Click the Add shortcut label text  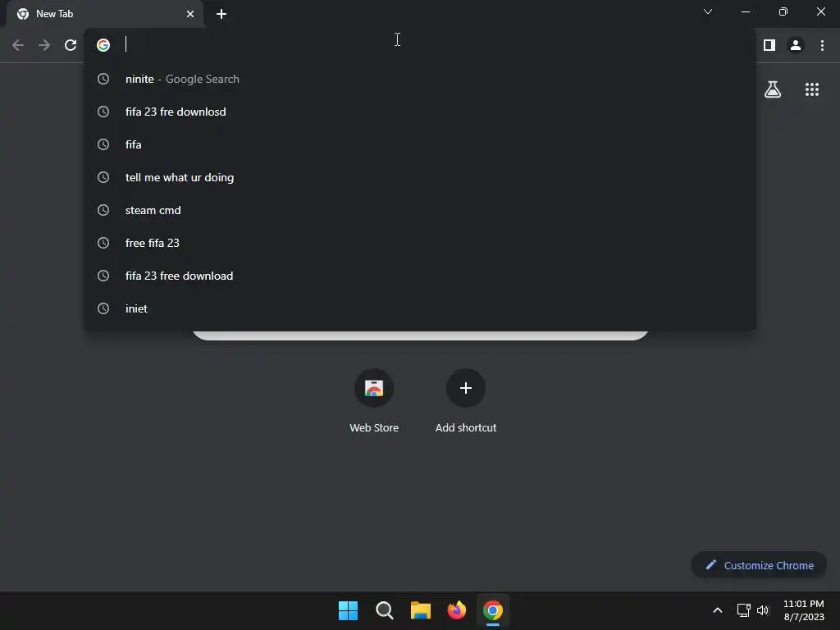pyautogui.click(x=466, y=427)
